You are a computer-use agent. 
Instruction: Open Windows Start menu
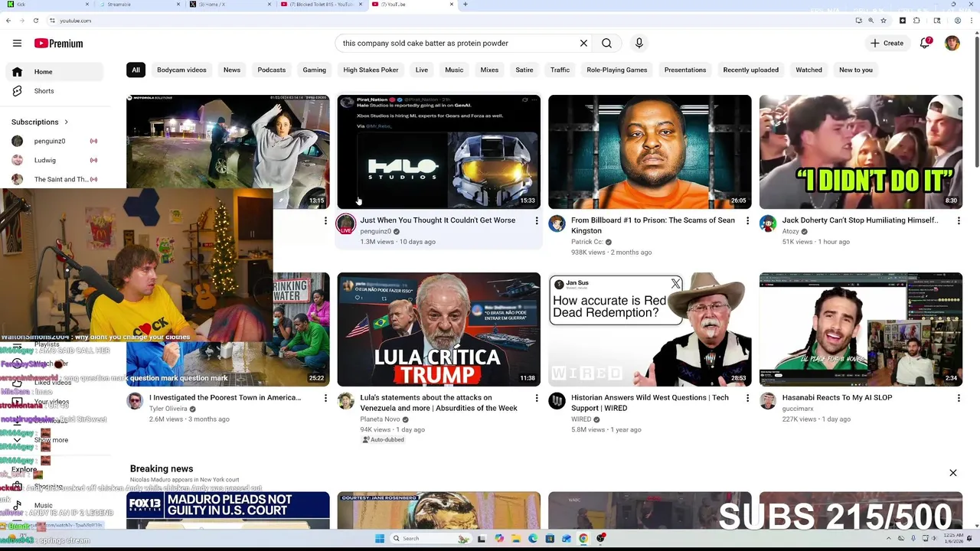[379, 539]
